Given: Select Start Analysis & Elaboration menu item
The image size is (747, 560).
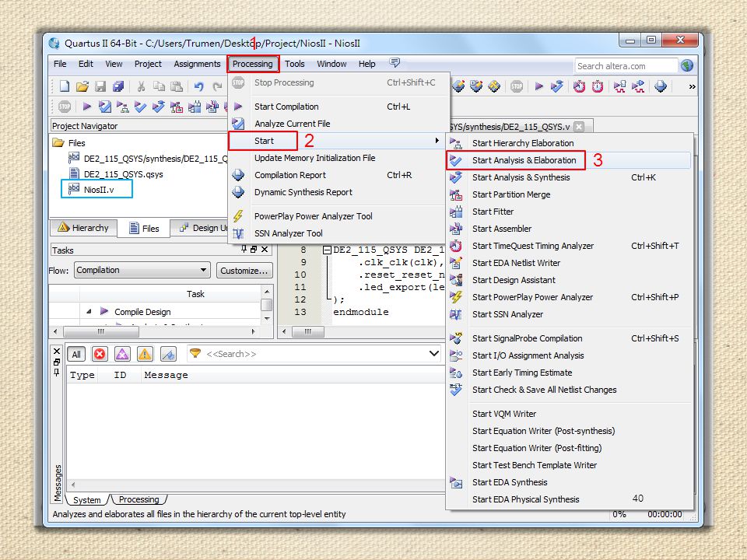Looking at the screenshot, I should tap(568, 160).
